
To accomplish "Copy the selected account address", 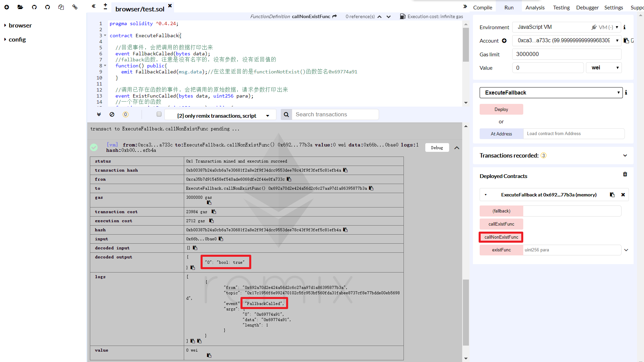I will tap(626, 41).
